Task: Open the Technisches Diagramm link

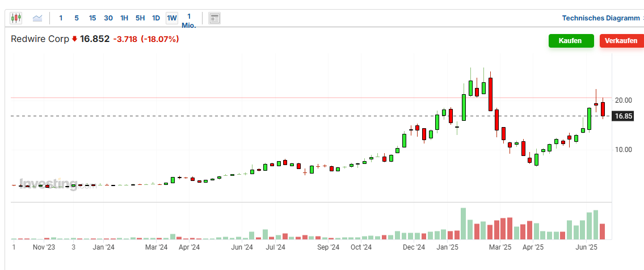Action: [x=601, y=18]
